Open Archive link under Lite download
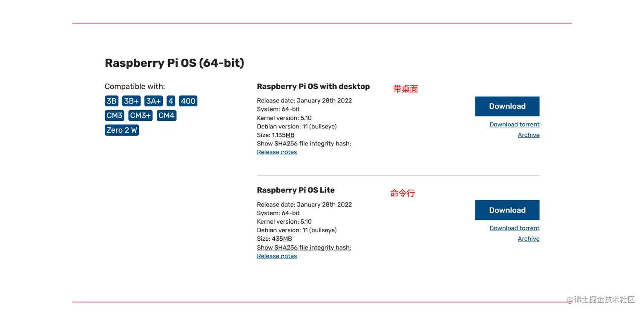 528,239
